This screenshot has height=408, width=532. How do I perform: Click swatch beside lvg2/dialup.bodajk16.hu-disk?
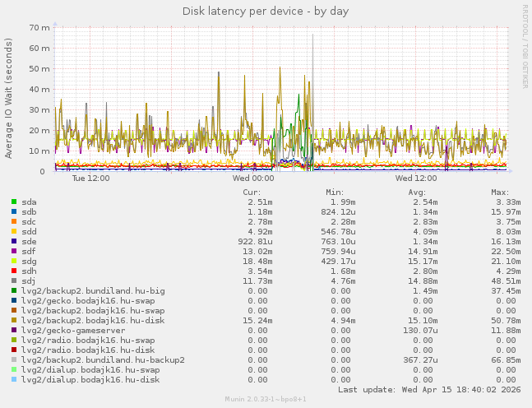[x=14, y=379]
